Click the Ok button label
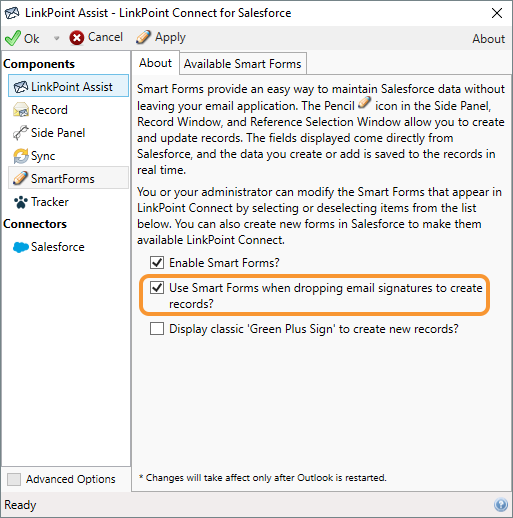The width and height of the screenshot is (513, 518). click(32, 39)
